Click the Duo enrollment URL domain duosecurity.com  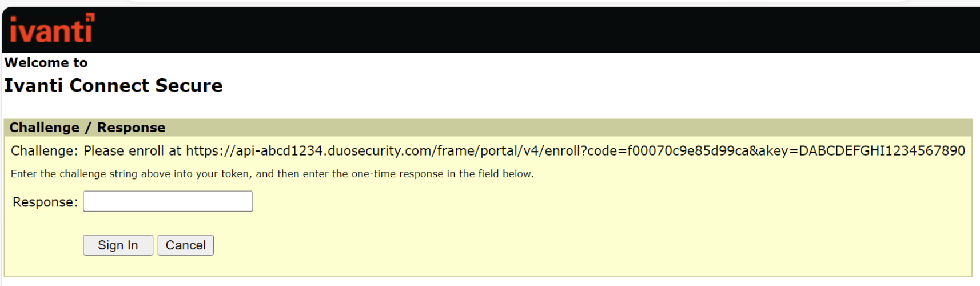pyautogui.click(x=379, y=151)
